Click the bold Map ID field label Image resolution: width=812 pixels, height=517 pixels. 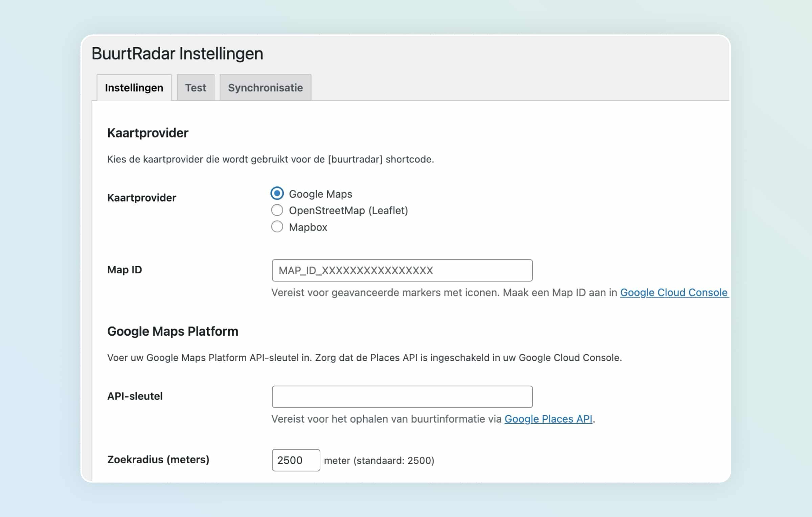(x=125, y=270)
